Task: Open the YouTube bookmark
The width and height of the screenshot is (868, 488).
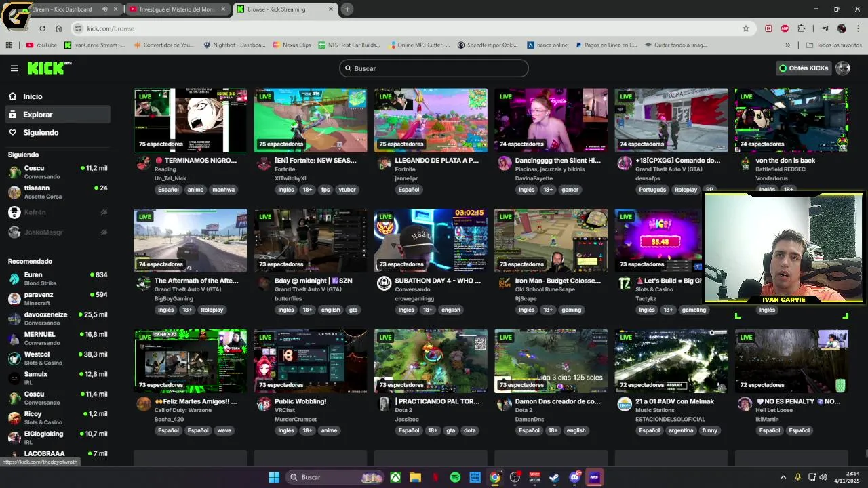Action: click(41, 45)
